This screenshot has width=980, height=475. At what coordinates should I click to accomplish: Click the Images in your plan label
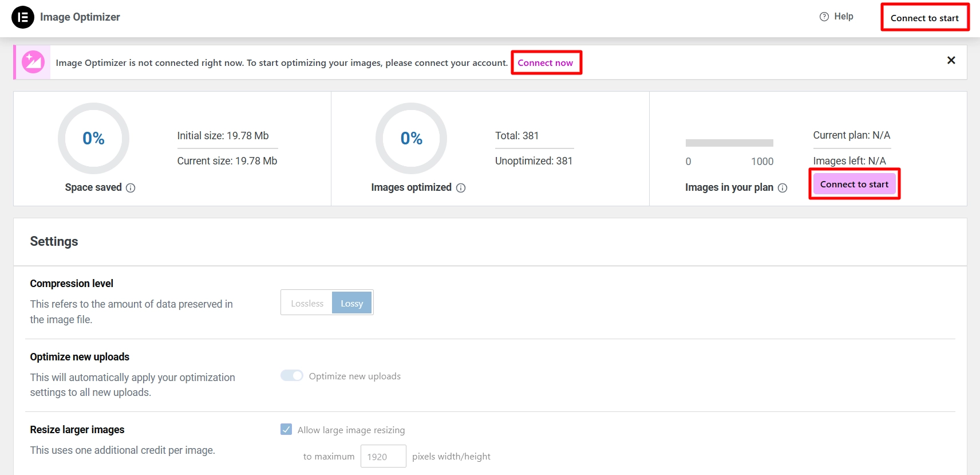point(729,187)
